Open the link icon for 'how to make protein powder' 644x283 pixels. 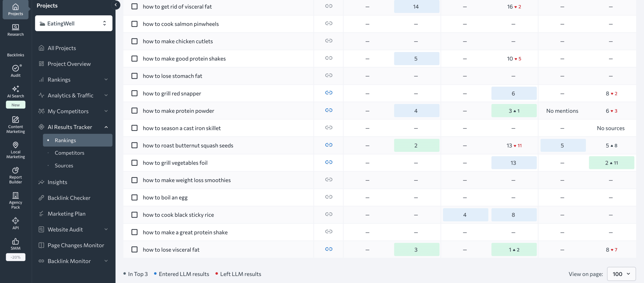coord(328,110)
